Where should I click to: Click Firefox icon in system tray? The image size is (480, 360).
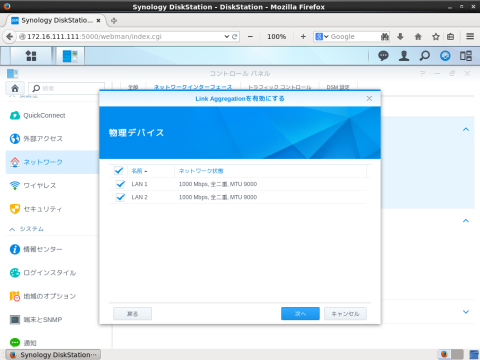click(444, 354)
